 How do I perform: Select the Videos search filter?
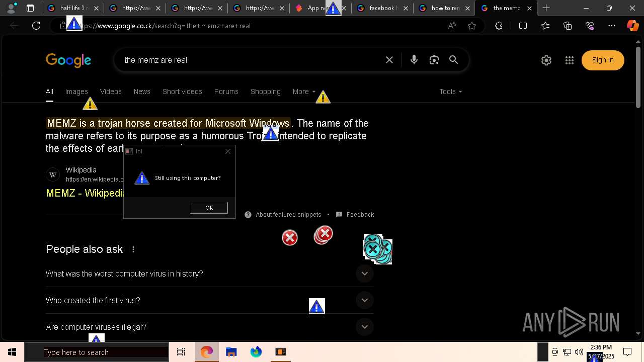[x=111, y=92]
